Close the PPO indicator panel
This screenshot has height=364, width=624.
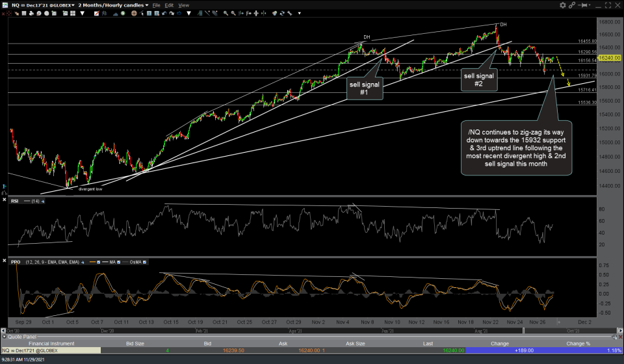5,261
